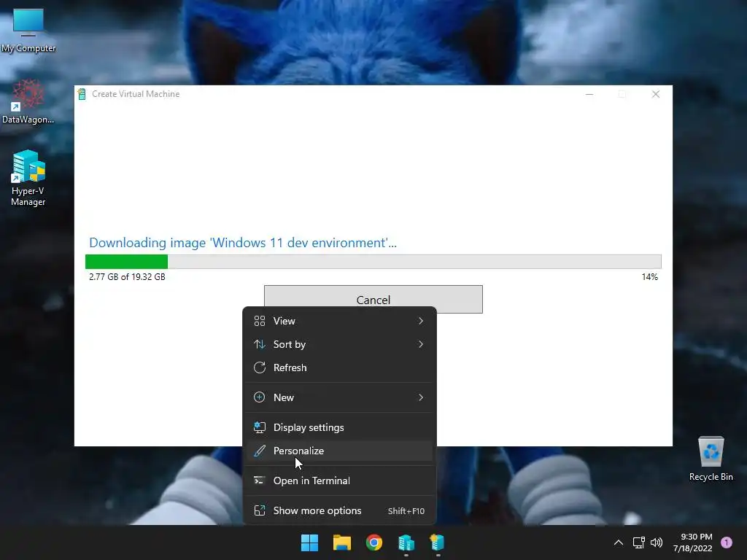This screenshot has height=560, width=747.
Task: Choose Personalize from the context menu
Action: 340,451
